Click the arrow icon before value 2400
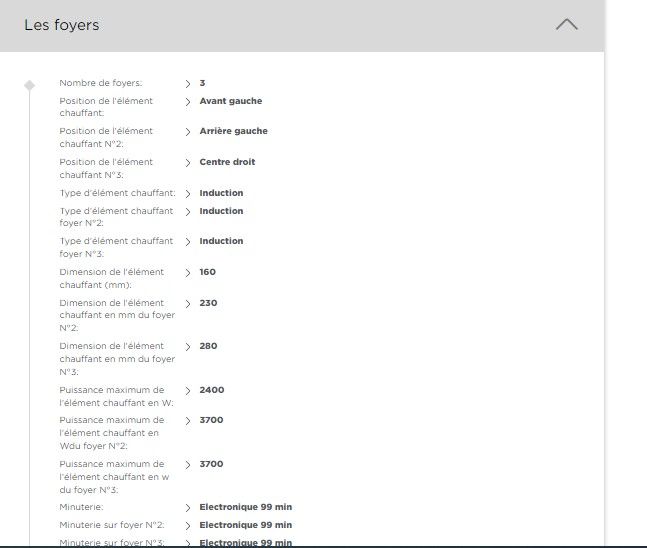This screenshot has height=548, width=647. 188,390
